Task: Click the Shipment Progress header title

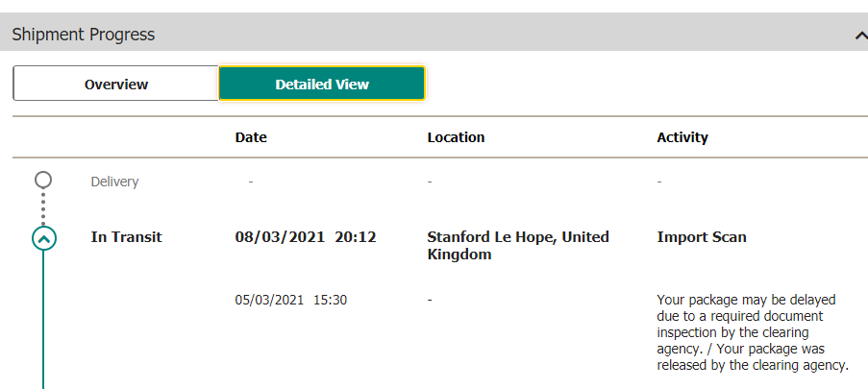Action: pyautogui.click(x=84, y=35)
